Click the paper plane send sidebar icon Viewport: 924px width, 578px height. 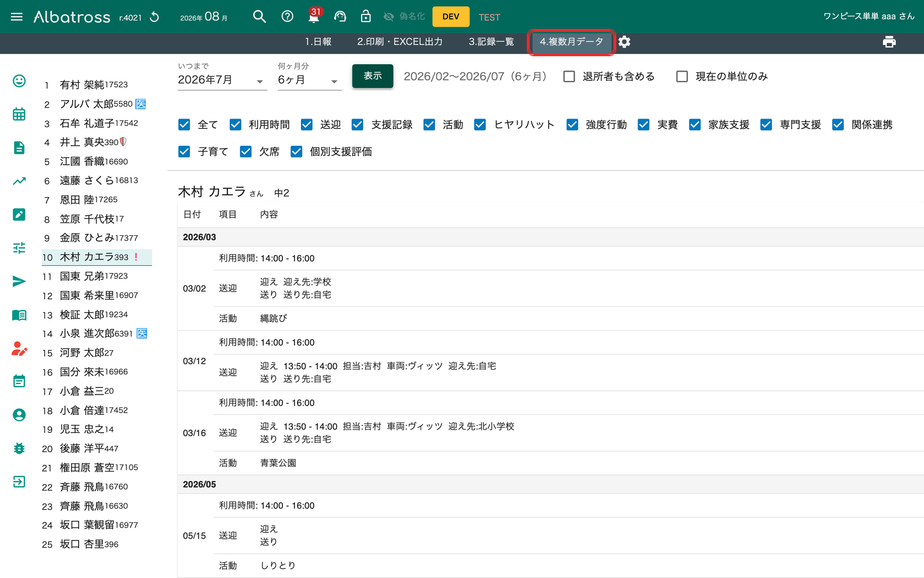(x=19, y=281)
